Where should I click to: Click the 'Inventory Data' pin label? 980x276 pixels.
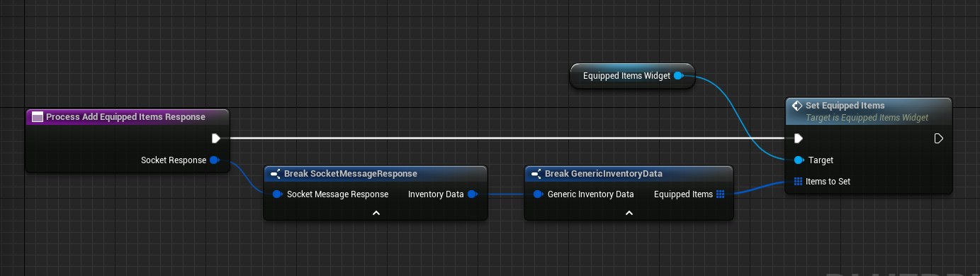click(436, 194)
